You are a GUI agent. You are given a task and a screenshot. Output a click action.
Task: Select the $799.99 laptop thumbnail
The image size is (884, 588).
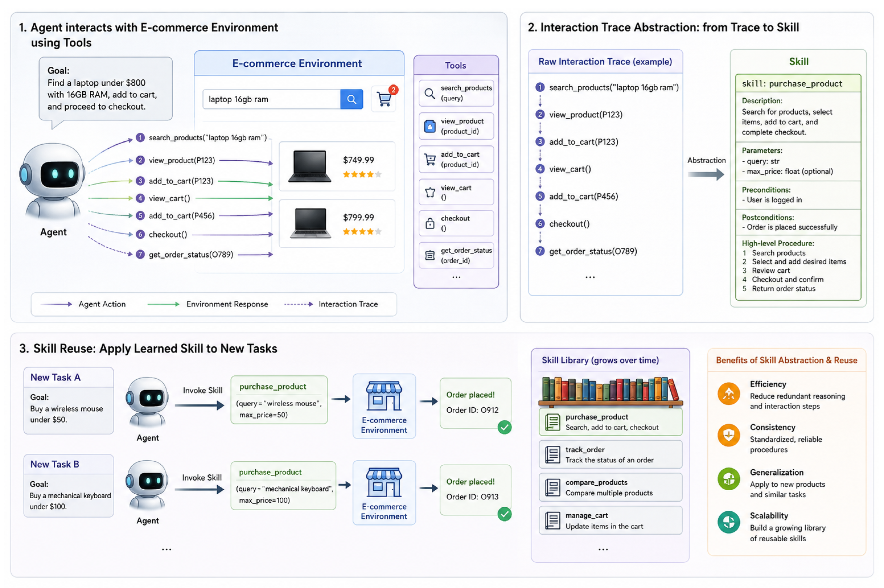pos(310,223)
